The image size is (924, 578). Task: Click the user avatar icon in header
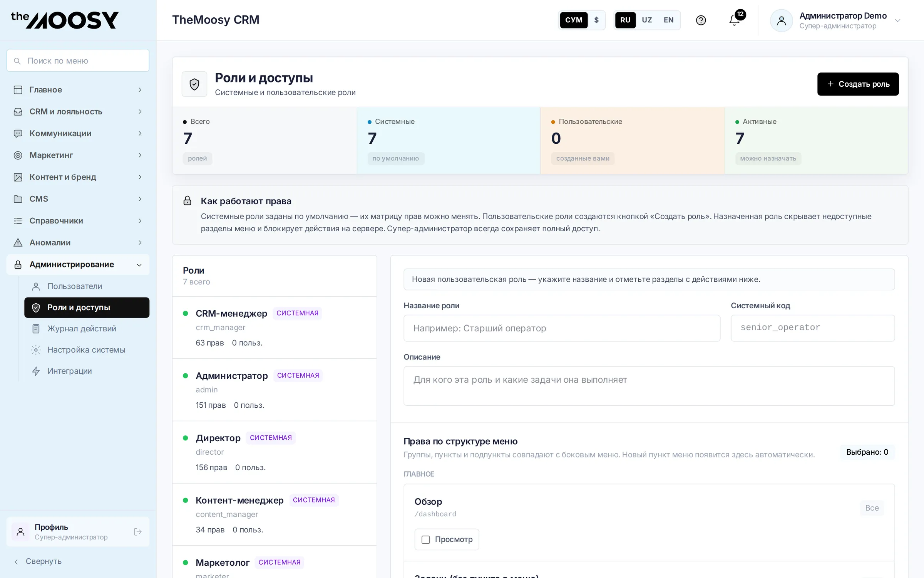pos(781,20)
